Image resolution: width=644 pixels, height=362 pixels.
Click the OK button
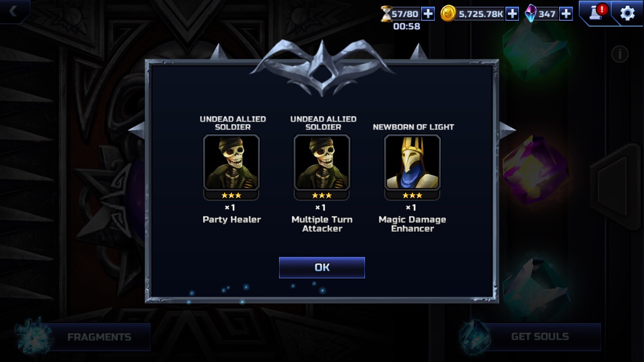(x=322, y=267)
